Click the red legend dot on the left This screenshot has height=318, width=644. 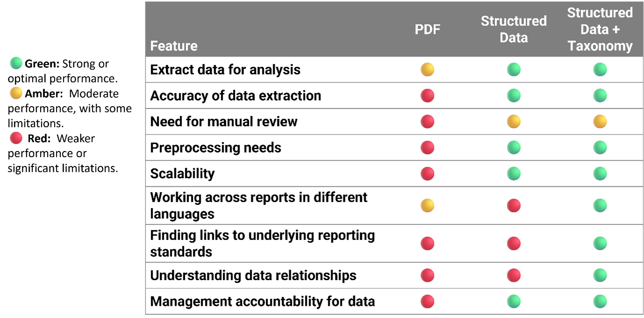click(x=16, y=138)
